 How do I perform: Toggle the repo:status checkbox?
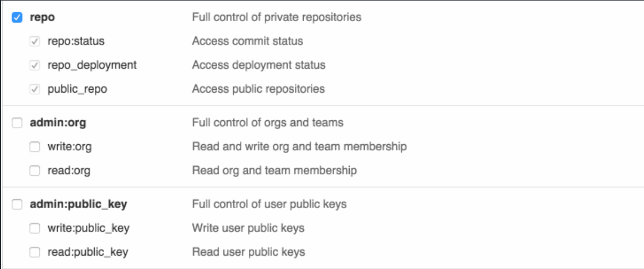click(35, 41)
